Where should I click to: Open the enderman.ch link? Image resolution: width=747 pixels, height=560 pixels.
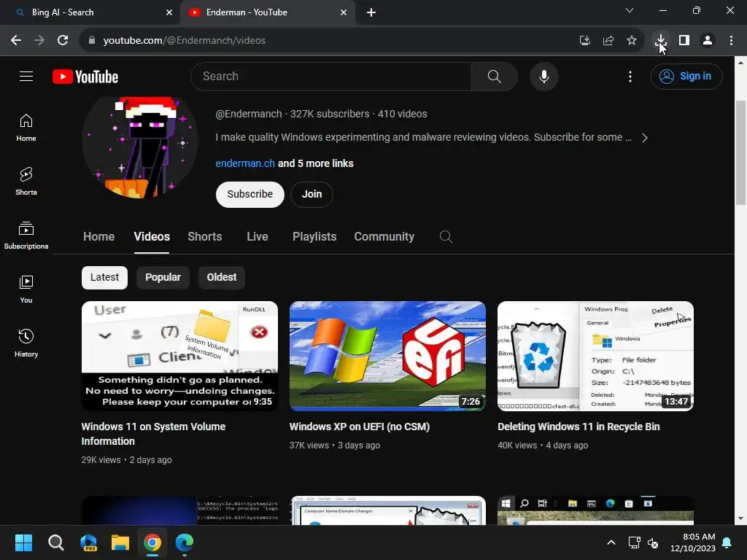[x=245, y=163]
